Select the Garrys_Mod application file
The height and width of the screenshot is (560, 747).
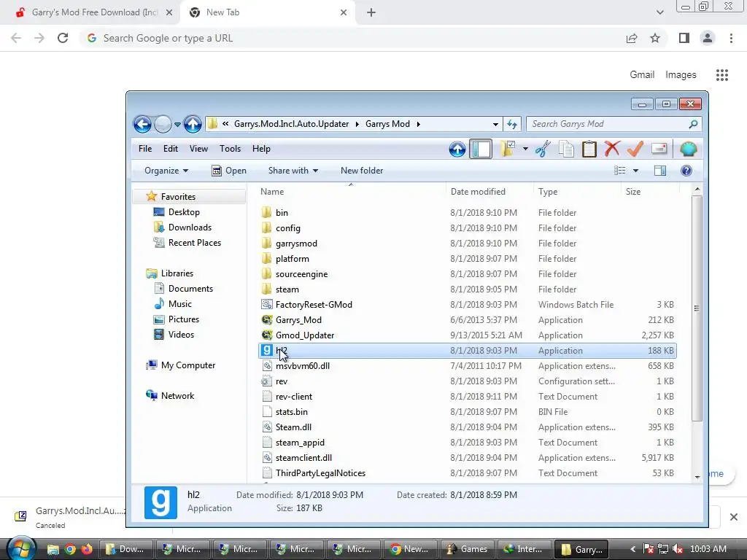(x=298, y=320)
